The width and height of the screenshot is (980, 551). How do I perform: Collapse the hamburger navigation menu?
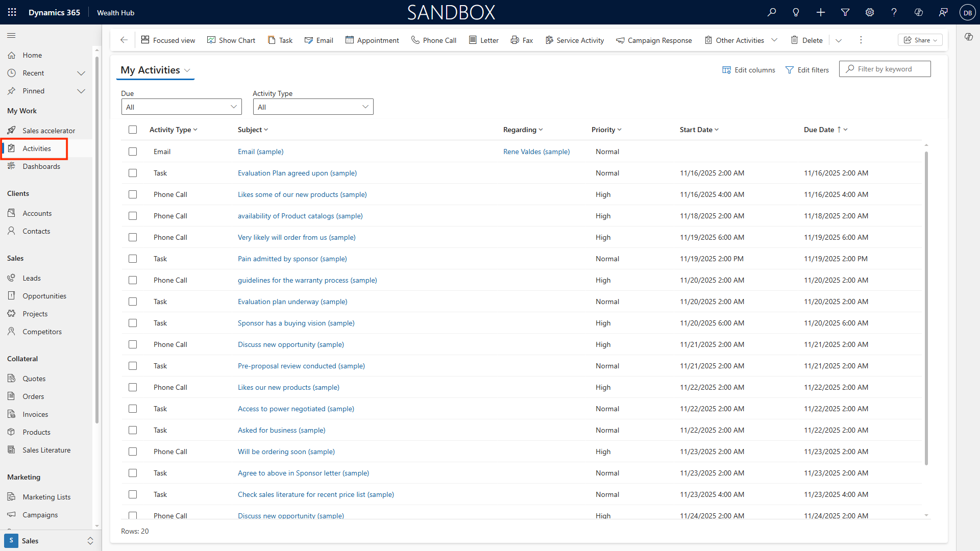tap(11, 35)
